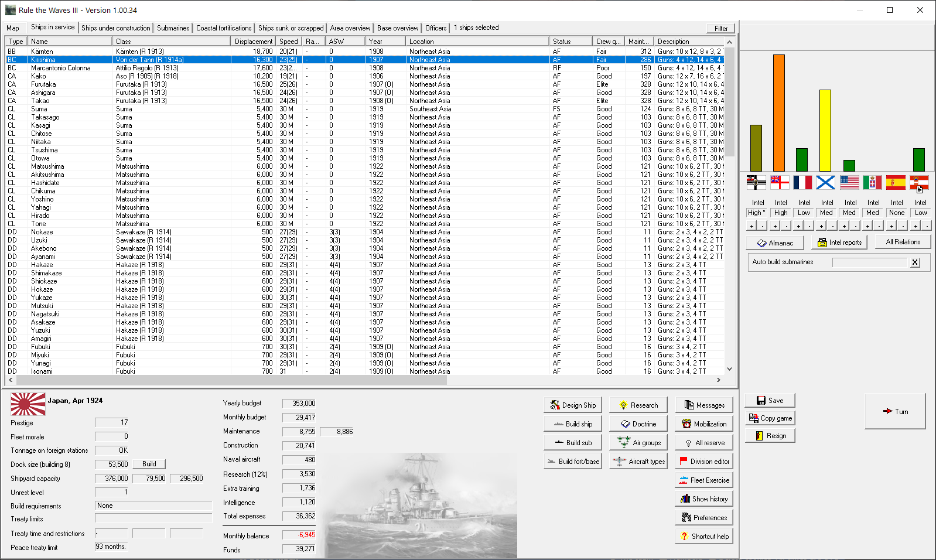Open Intel reports
Image resolution: width=936 pixels, height=560 pixels.
click(x=839, y=243)
